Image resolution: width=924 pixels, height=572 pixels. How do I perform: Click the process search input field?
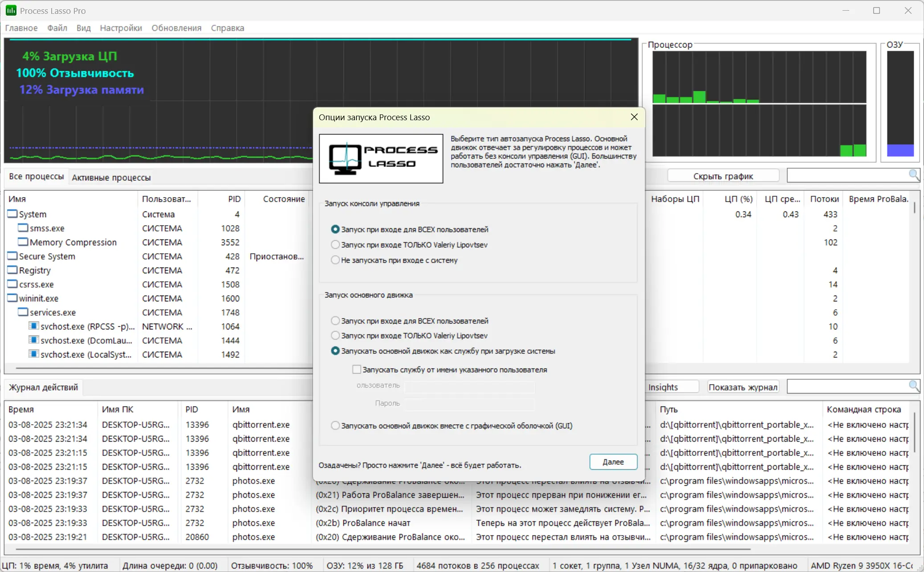click(847, 175)
